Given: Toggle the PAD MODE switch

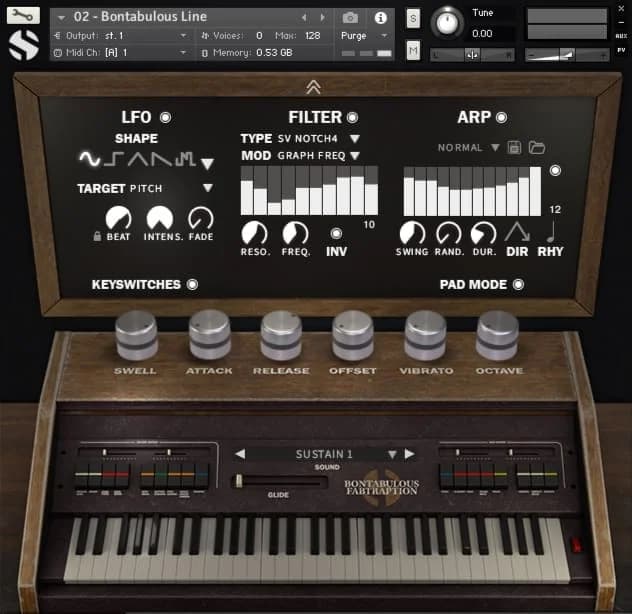Looking at the screenshot, I should pyautogui.click(x=518, y=284).
